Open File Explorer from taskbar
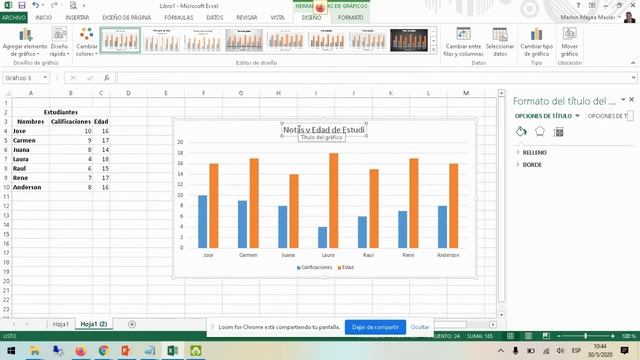 [x=35, y=351]
